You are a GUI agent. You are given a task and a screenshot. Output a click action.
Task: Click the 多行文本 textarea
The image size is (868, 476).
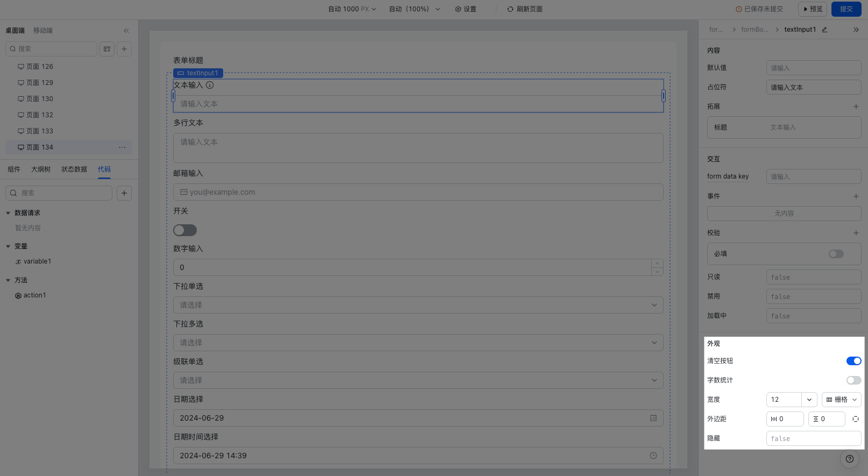(418, 148)
